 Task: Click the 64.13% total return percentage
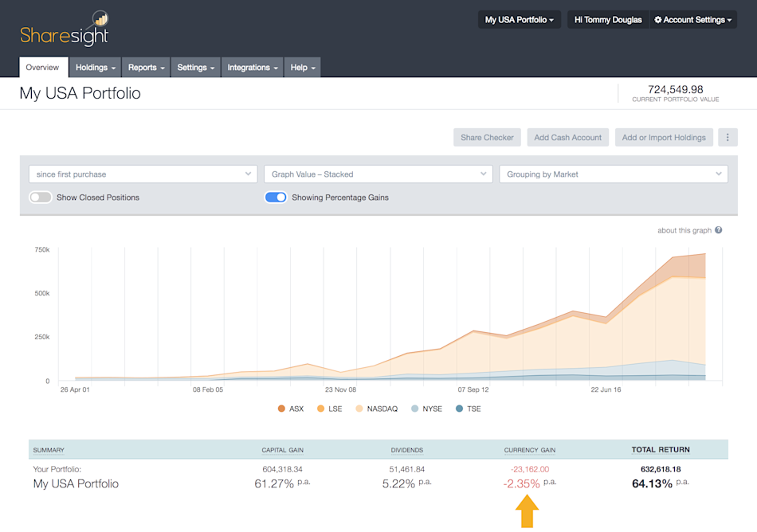click(x=652, y=483)
